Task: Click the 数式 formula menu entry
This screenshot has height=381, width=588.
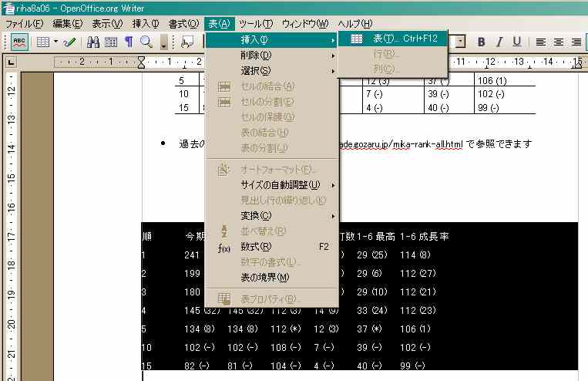Action: coord(256,247)
